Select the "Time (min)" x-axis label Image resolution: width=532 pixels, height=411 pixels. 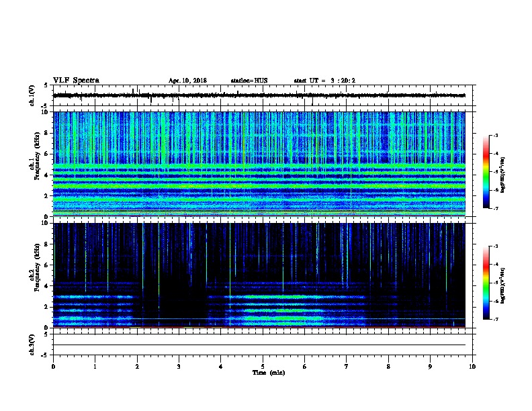click(269, 373)
